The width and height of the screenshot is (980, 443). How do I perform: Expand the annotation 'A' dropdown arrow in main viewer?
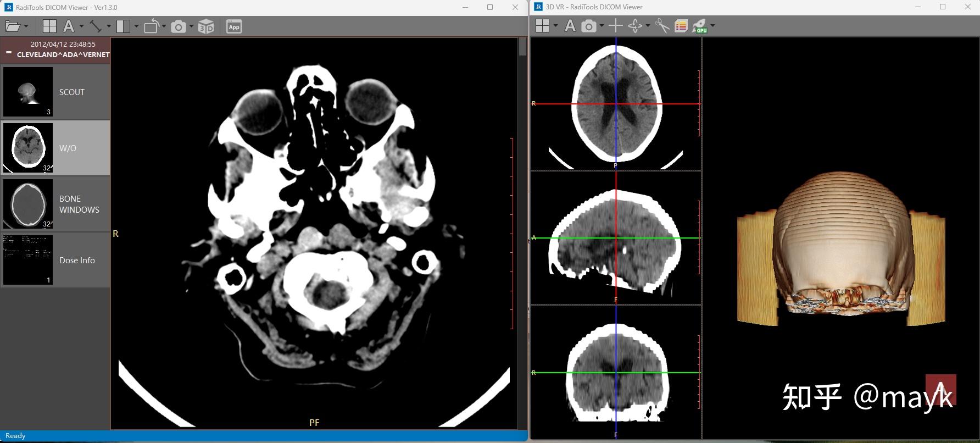coord(81,26)
